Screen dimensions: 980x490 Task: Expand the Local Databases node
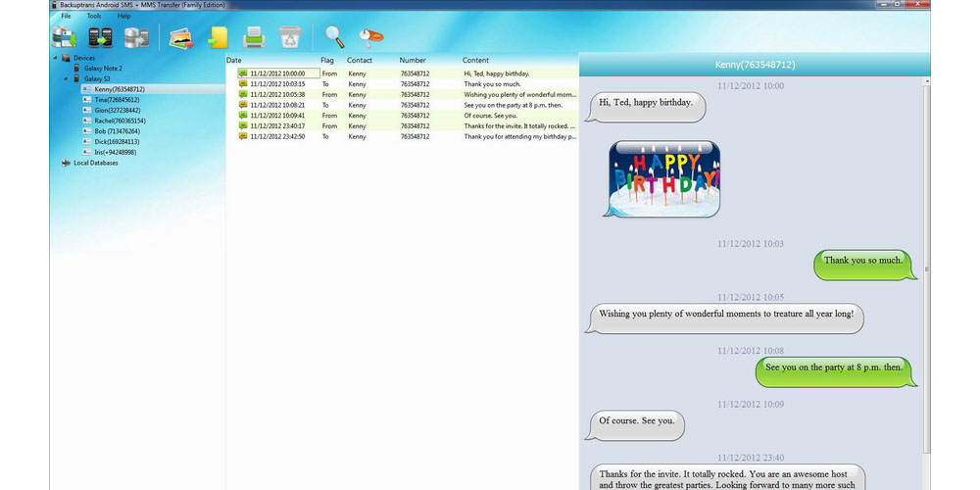tap(55, 163)
